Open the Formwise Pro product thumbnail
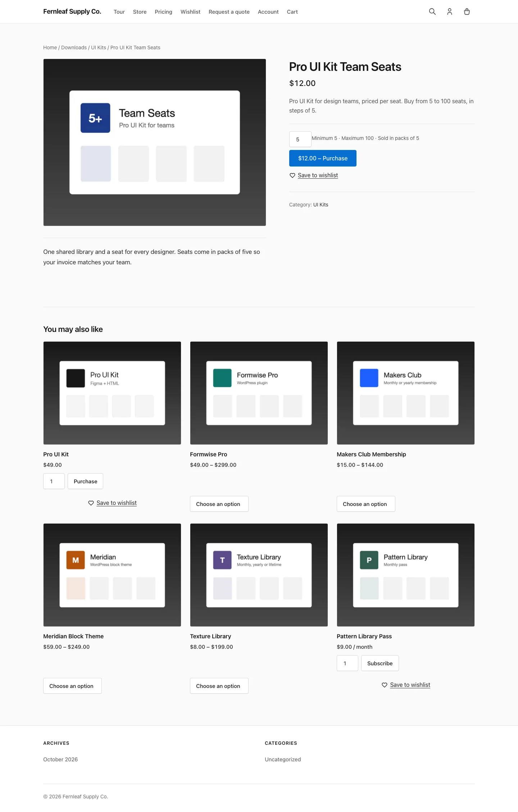 pyautogui.click(x=259, y=393)
